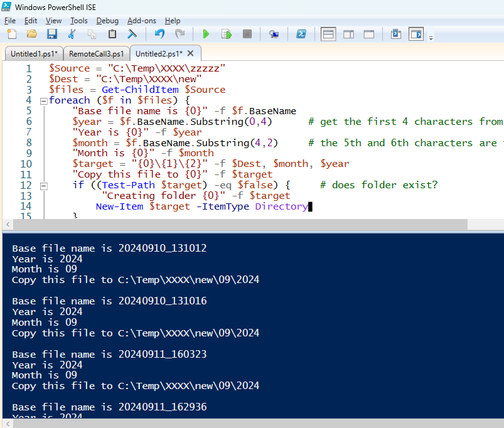This screenshot has height=428, width=504.
Task: Click Test-Path cmdlet on line 12
Action: 129,185
